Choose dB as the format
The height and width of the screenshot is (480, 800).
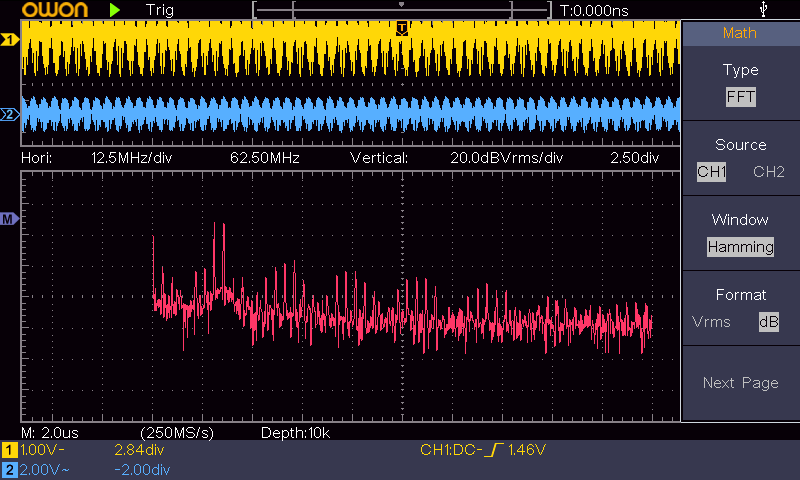tap(768, 322)
